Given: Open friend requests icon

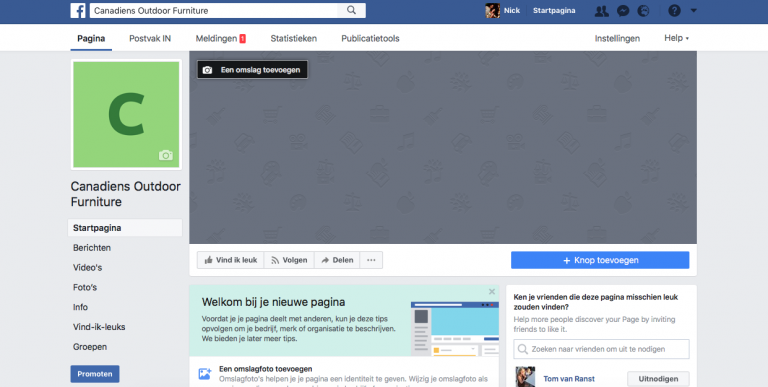Looking at the screenshot, I should pyautogui.click(x=601, y=11).
